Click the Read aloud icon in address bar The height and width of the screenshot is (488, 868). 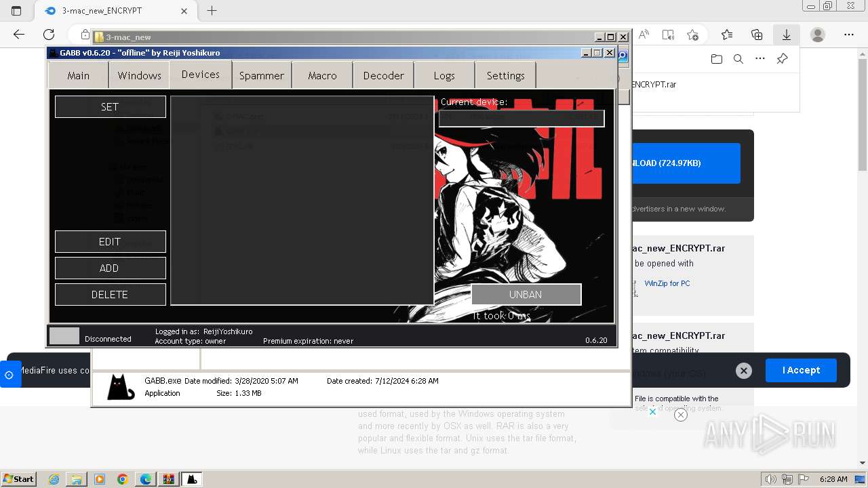pyautogui.click(x=644, y=35)
